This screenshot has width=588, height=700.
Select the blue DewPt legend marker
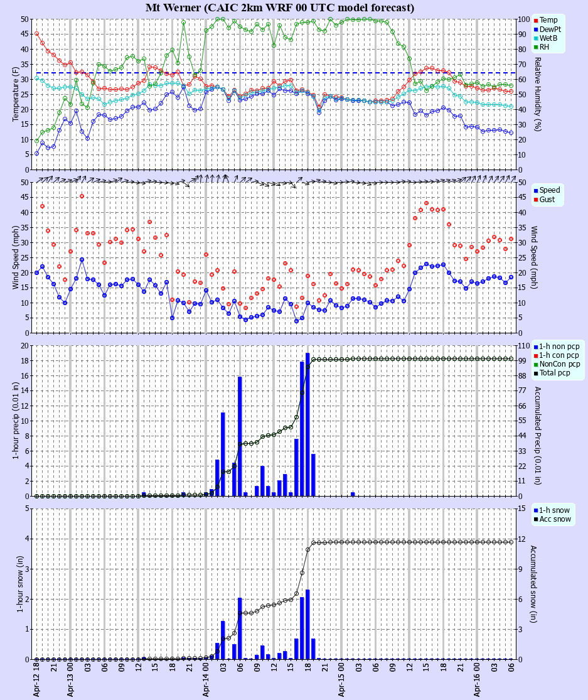[x=536, y=30]
